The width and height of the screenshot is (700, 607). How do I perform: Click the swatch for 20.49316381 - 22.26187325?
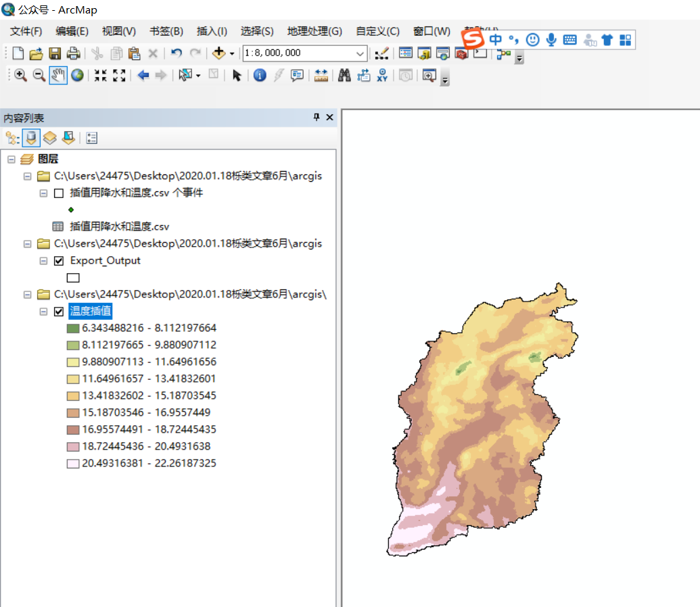[73, 464]
